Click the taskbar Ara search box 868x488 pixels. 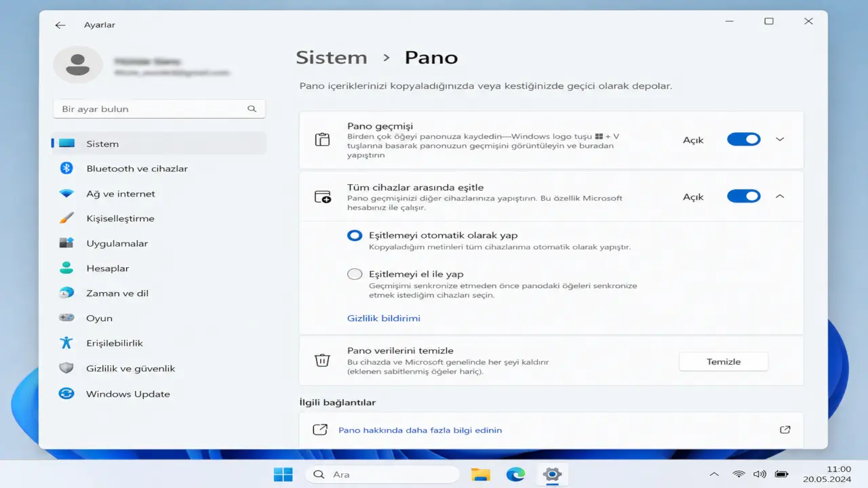tap(382, 474)
